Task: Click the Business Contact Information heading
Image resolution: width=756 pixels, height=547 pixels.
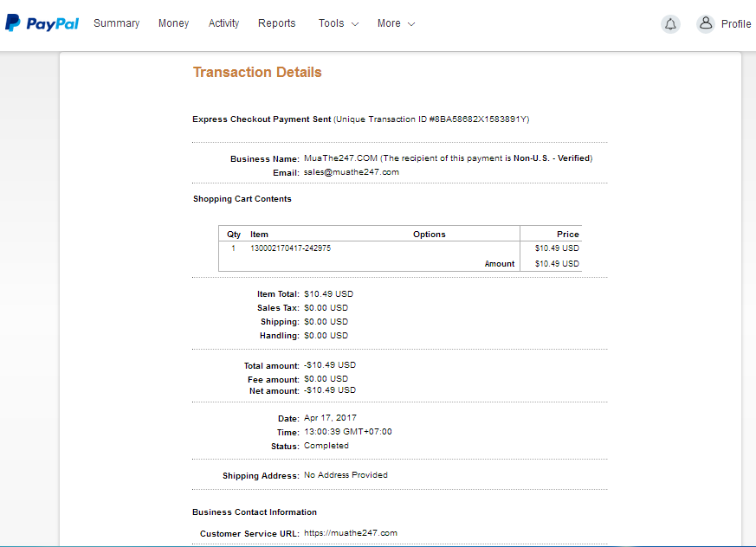Action: tap(255, 512)
